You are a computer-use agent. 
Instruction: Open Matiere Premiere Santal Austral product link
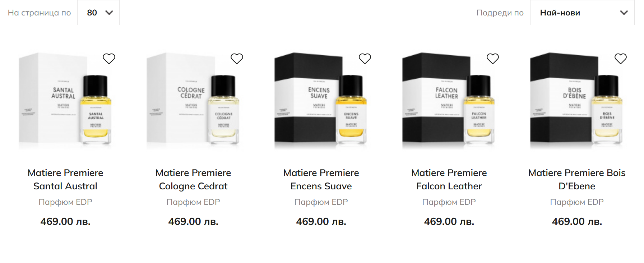click(65, 179)
